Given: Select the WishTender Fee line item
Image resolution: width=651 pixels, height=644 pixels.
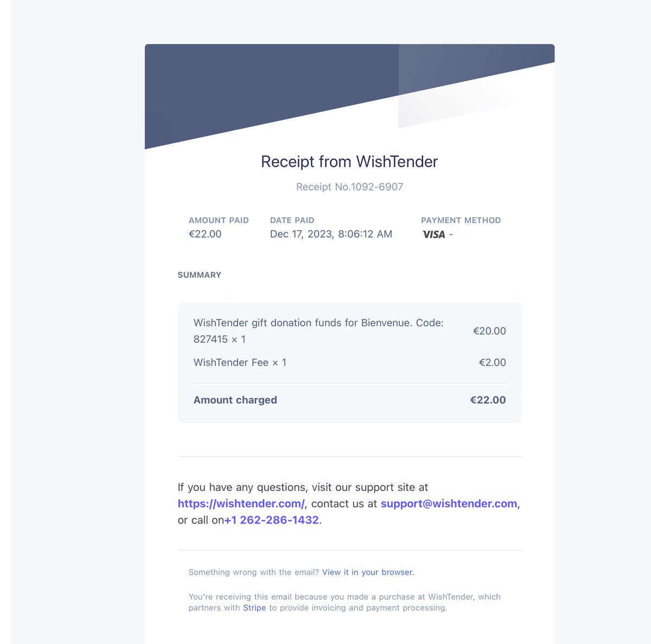Looking at the screenshot, I should point(240,362).
